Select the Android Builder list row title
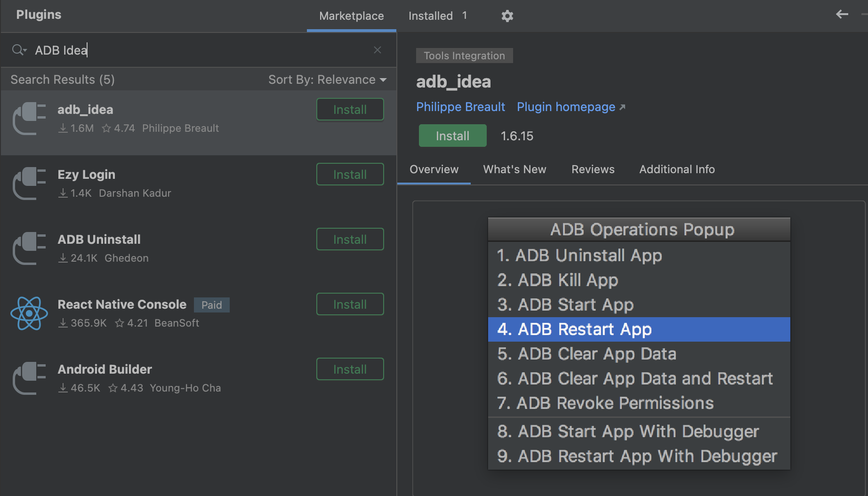Screen dimensions: 868x496 pyautogui.click(x=104, y=369)
